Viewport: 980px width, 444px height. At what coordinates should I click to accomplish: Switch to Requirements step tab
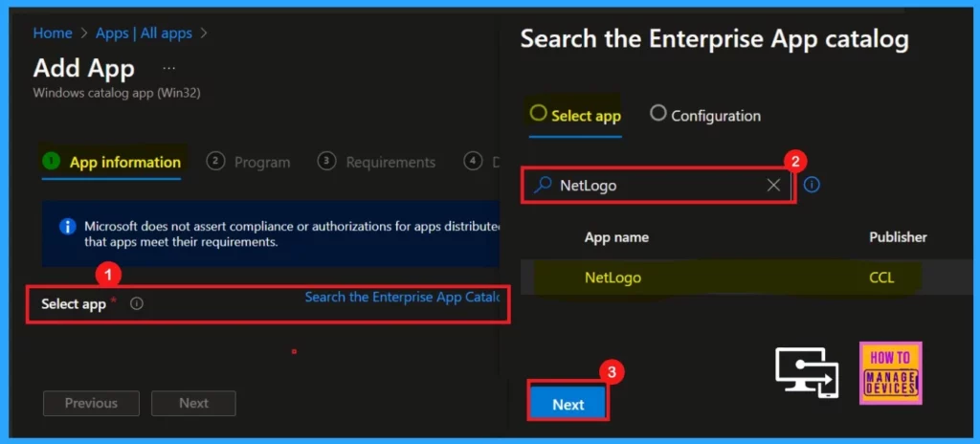pos(376,163)
